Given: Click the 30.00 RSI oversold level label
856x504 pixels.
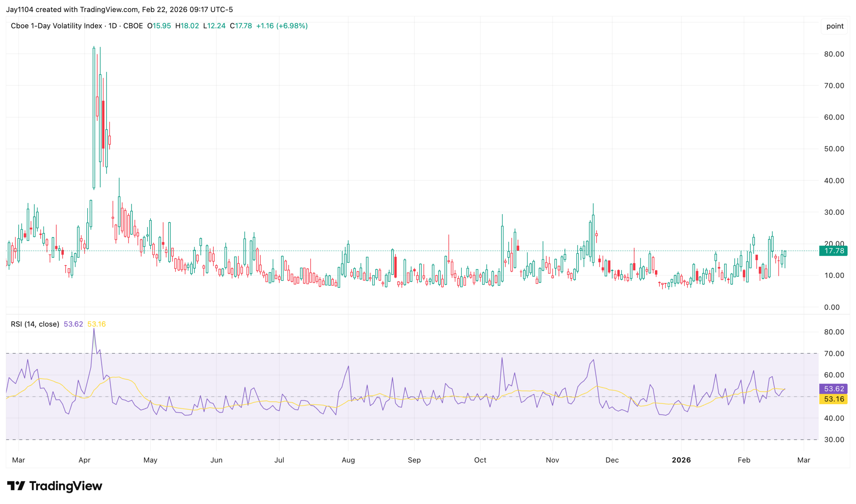Looking at the screenshot, I should pos(834,440).
